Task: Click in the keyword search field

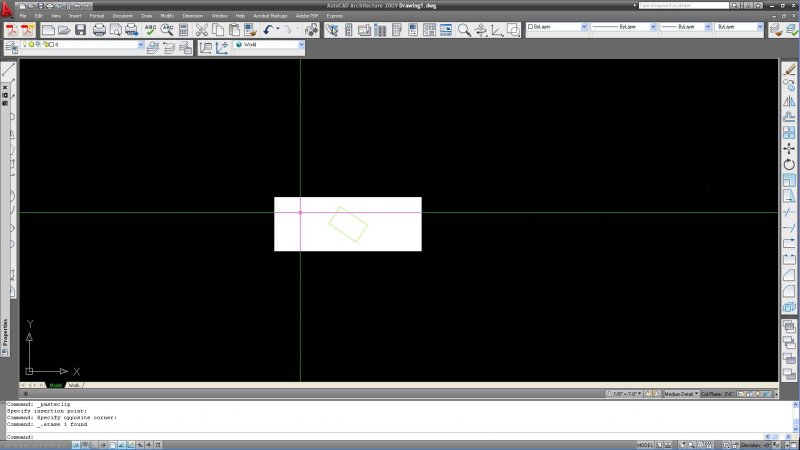Action: point(685,5)
